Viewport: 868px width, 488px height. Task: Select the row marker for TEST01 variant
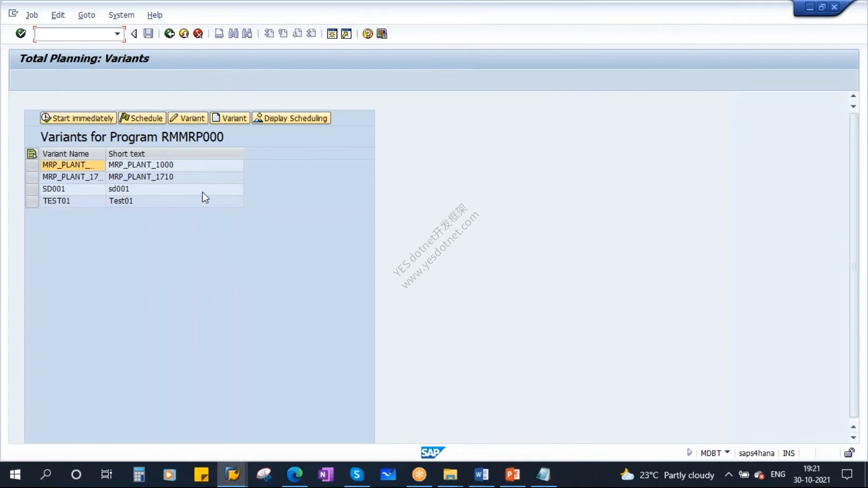[x=32, y=201]
